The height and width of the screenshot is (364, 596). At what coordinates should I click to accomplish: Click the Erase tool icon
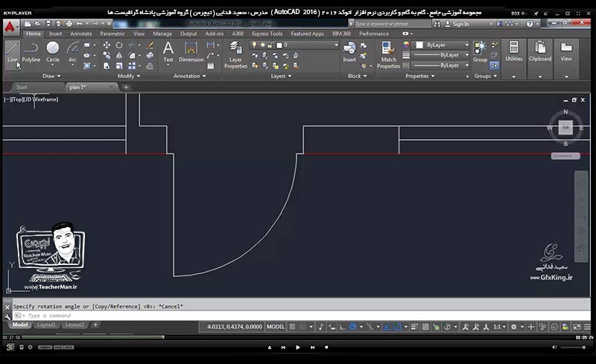tap(150, 45)
